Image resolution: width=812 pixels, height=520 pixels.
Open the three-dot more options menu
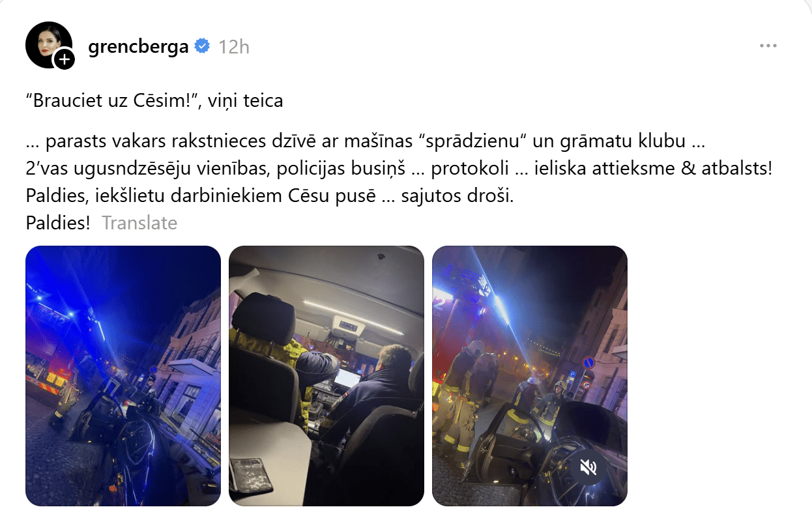768,46
